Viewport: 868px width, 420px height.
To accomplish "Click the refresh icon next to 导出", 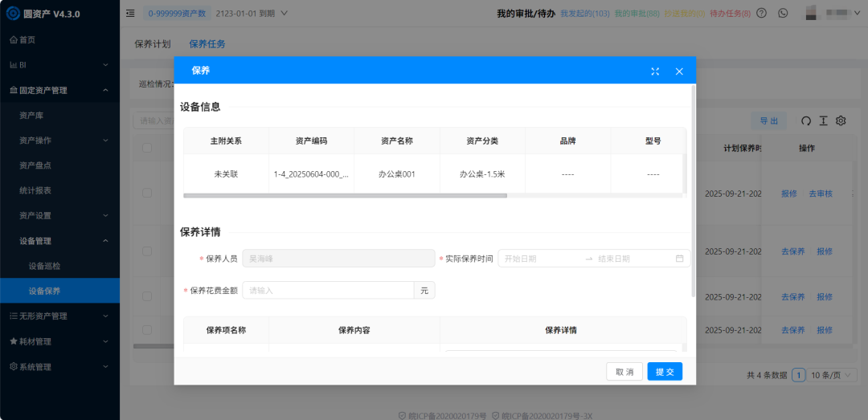I will click(x=806, y=120).
